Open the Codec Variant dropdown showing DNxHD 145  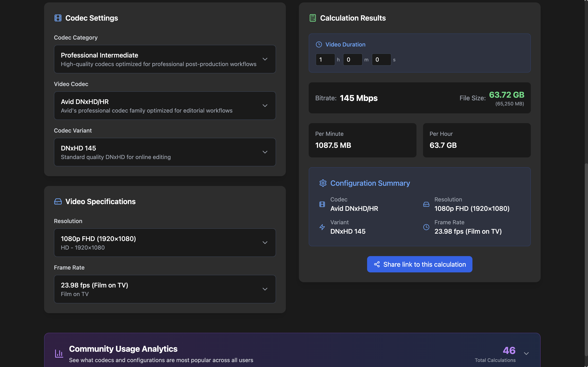click(165, 152)
